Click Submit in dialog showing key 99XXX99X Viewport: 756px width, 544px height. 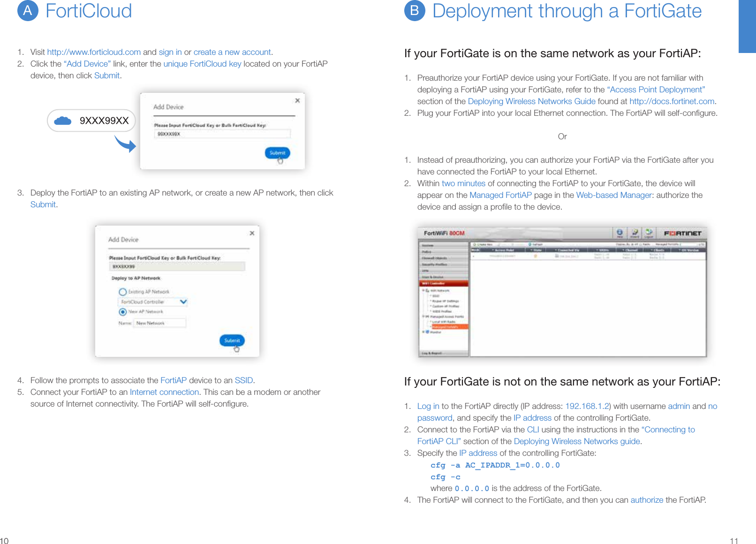point(278,153)
